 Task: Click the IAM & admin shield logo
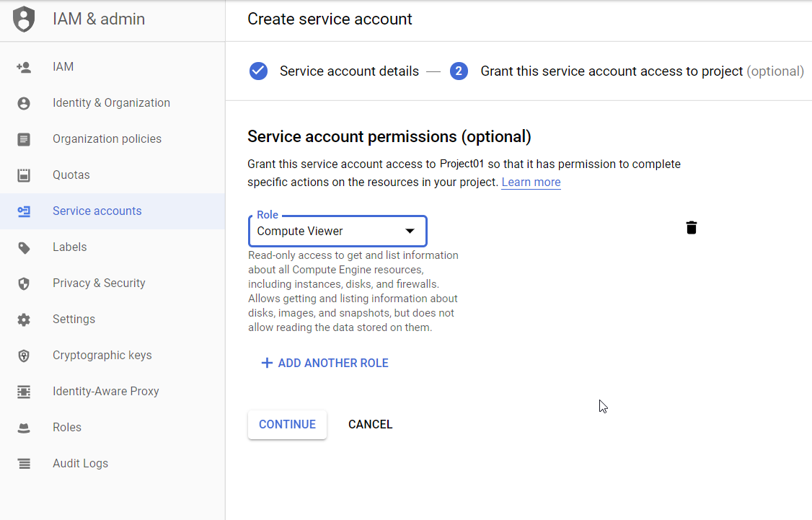tap(24, 19)
